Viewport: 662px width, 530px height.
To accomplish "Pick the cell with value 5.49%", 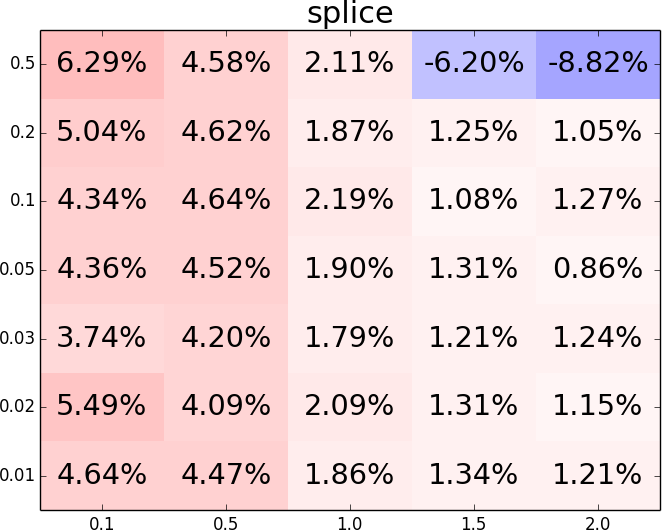I will click(x=102, y=406).
